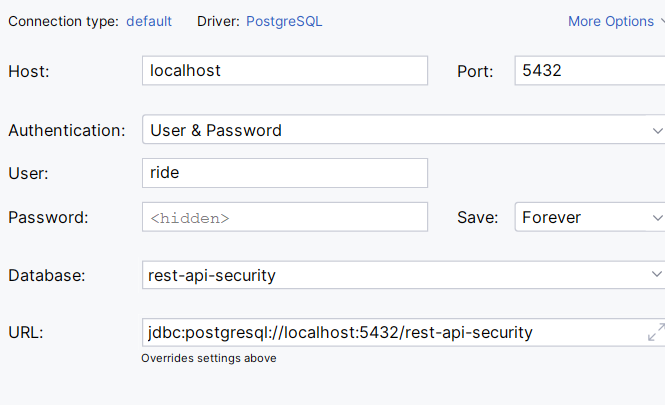The width and height of the screenshot is (665, 405).
Task: Click the Authentication label
Action: coord(67,130)
